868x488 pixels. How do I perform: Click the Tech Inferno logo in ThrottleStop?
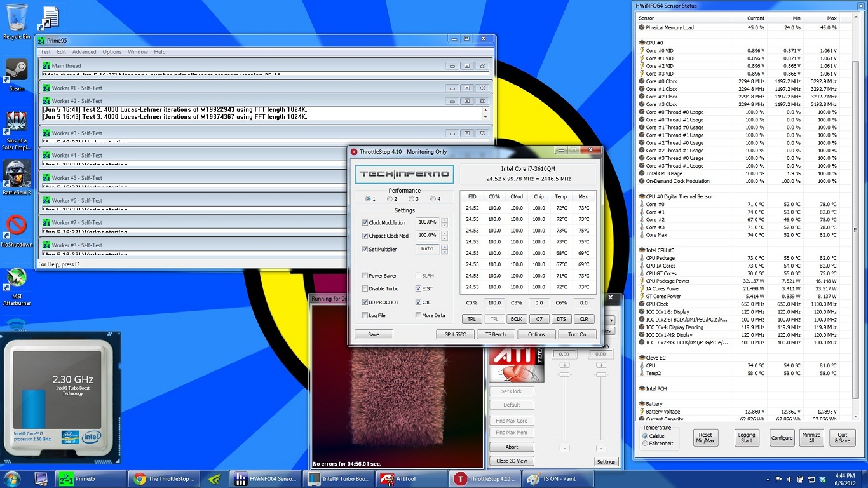(x=404, y=173)
